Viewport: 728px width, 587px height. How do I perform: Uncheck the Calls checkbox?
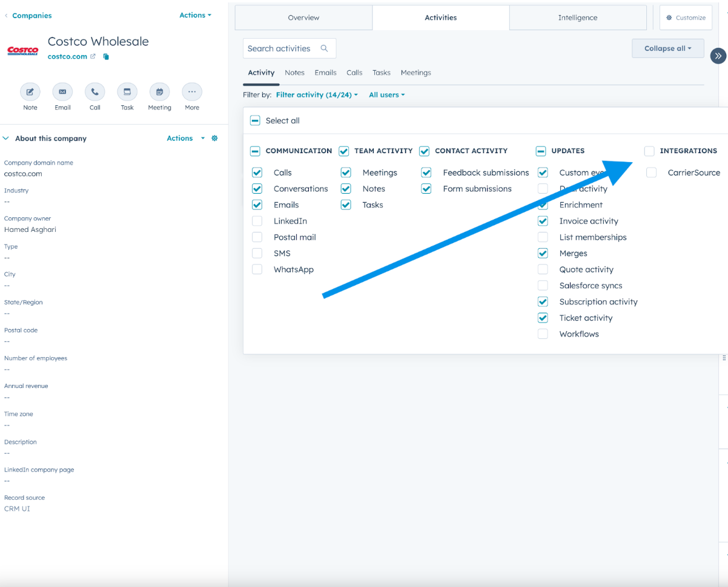[257, 172]
